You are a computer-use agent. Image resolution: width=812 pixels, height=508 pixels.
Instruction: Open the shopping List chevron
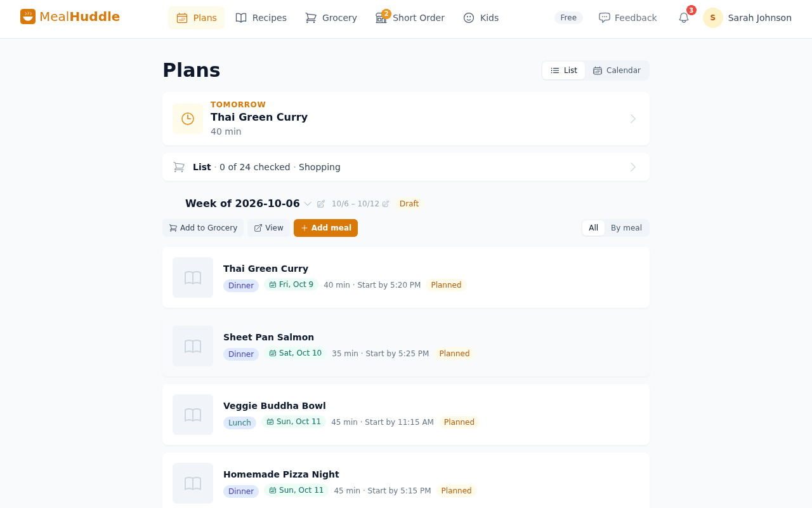point(632,167)
